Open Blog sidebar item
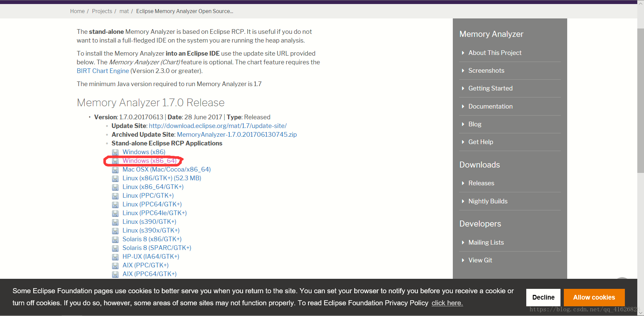Viewport: 644px width, 316px height. (475, 124)
